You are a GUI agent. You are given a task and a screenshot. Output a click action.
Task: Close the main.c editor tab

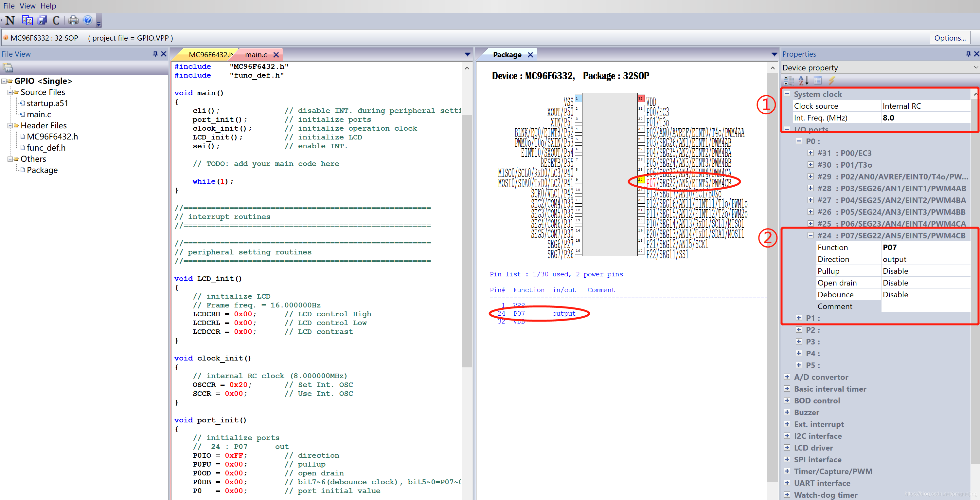276,55
